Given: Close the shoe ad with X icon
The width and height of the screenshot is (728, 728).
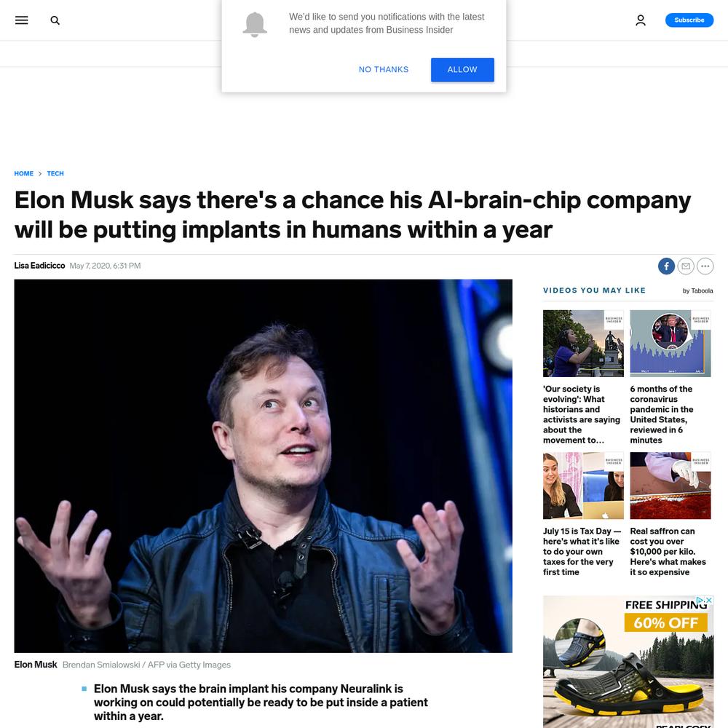Looking at the screenshot, I should click(709, 600).
